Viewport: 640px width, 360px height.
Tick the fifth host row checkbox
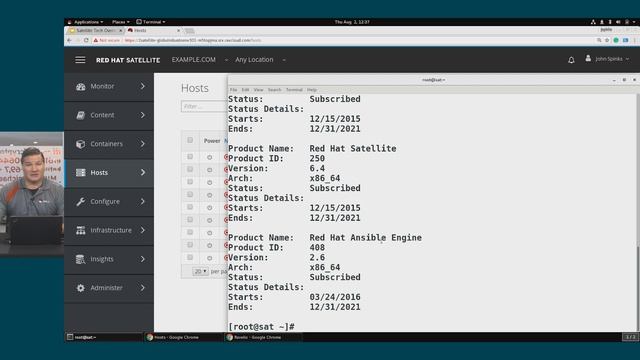190,207
